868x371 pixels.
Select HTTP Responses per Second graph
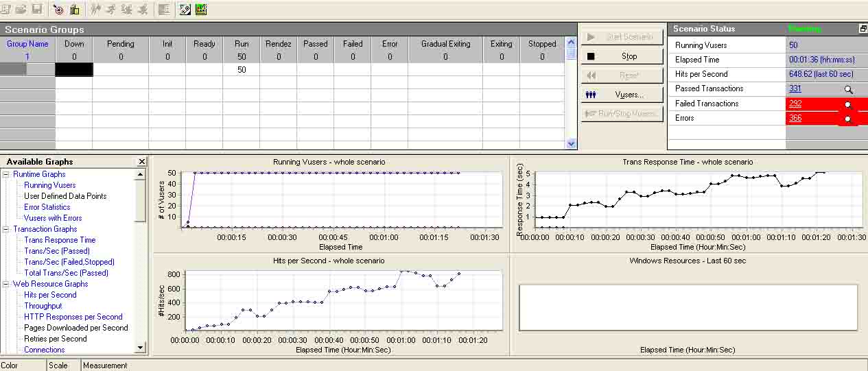pyautogui.click(x=73, y=317)
